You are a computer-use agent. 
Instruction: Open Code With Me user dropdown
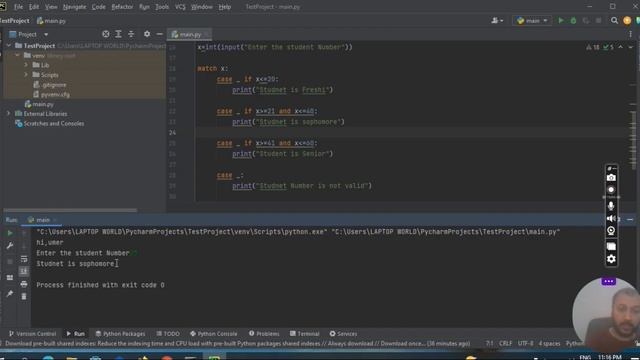click(497, 20)
